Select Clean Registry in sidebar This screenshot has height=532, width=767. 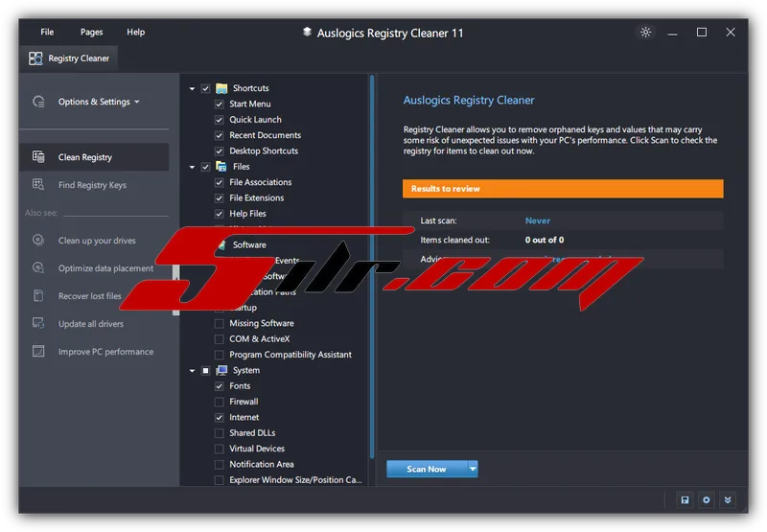click(94, 157)
